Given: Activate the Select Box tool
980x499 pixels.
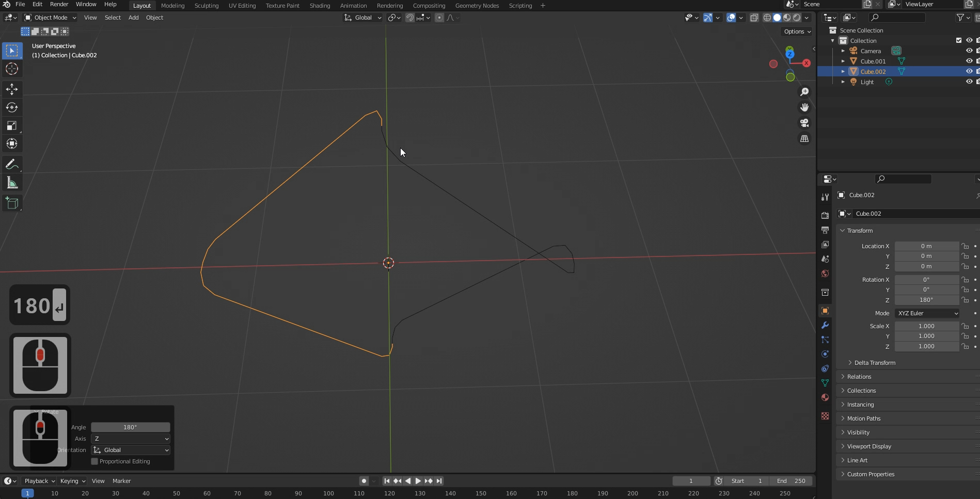Looking at the screenshot, I should [12, 51].
